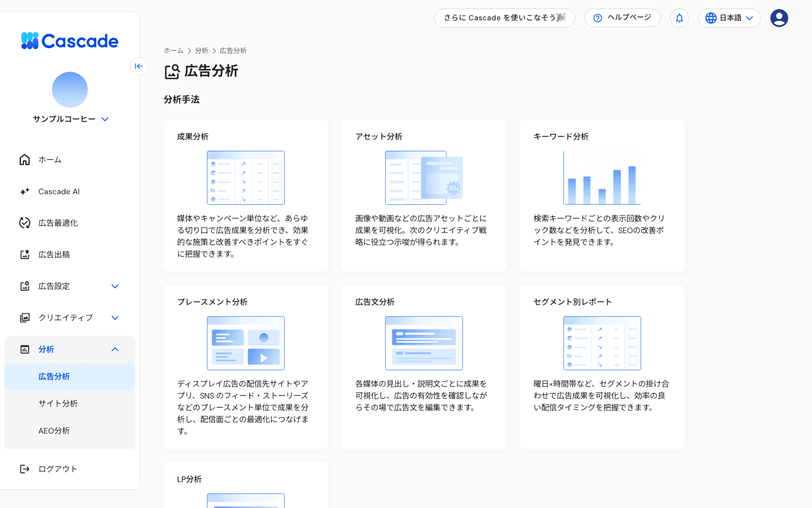Screen dimensions: 812x508
Task: Click the アセット分析 card illustration
Action: click(x=424, y=178)
